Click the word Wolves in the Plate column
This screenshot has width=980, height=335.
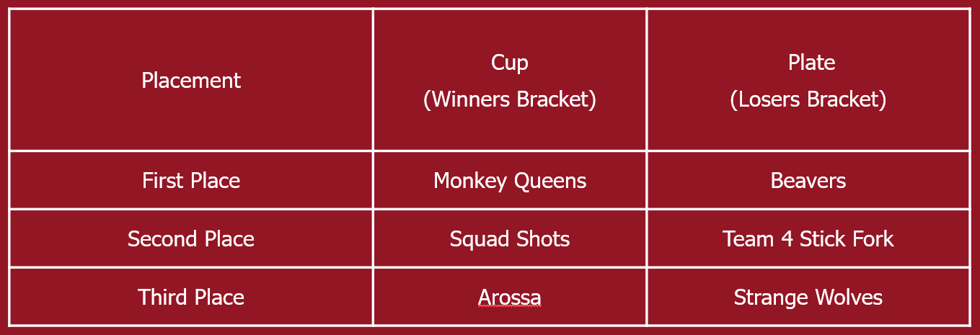[x=849, y=298]
